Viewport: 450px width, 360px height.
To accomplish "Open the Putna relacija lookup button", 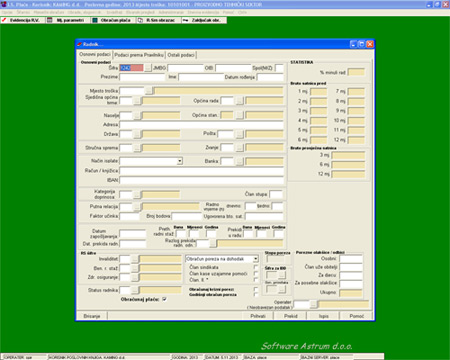I will [x=137, y=207].
